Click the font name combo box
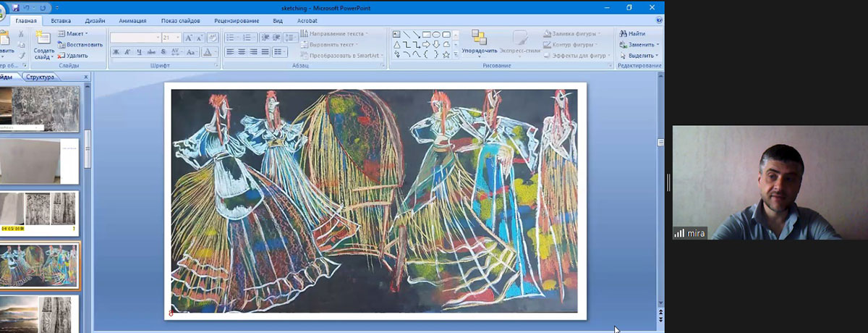868x333 pixels. (135, 38)
